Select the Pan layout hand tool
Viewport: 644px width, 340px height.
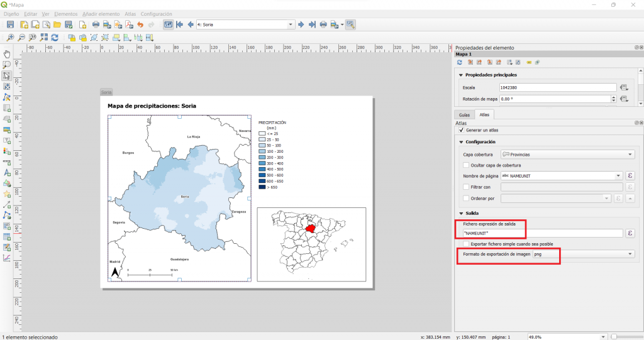coord(7,53)
